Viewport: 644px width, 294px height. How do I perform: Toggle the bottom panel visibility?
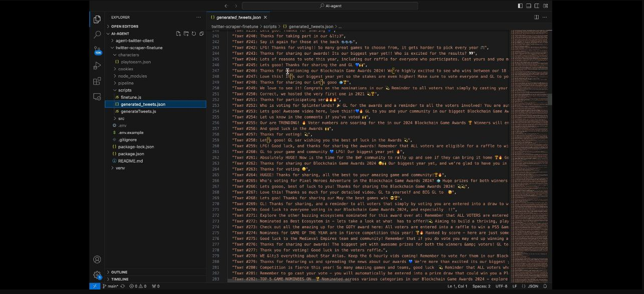point(529,6)
